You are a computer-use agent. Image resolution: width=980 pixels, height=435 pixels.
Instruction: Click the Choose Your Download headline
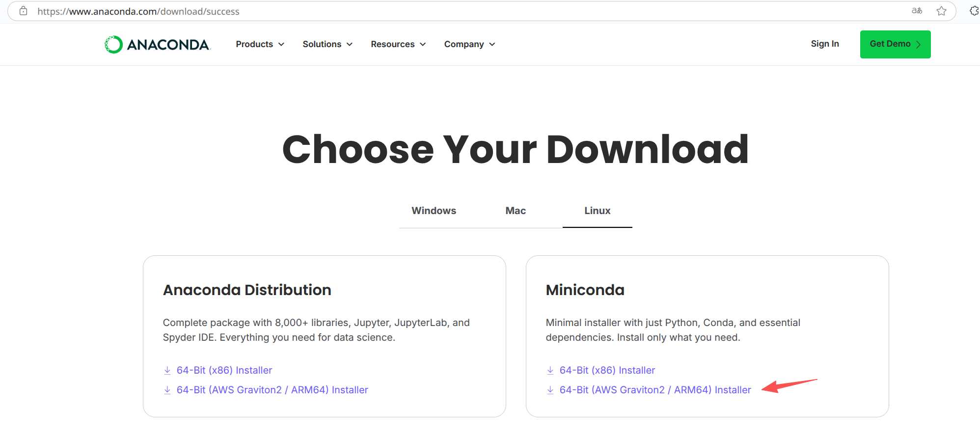[516, 149]
